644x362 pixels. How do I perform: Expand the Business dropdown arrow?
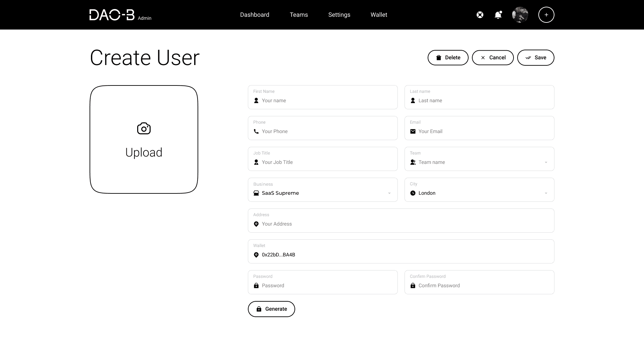tap(389, 193)
